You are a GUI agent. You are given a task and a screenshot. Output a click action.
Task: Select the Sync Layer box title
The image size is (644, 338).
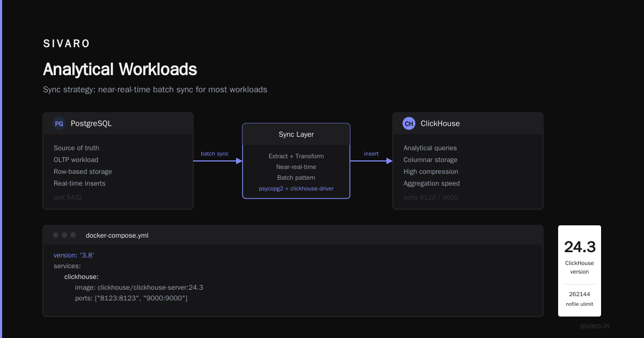pos(296,135)
